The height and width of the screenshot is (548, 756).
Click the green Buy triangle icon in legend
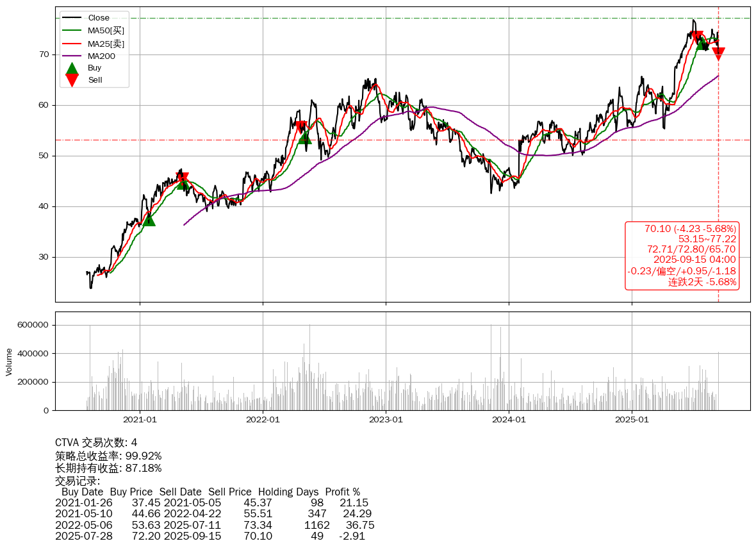72,68
